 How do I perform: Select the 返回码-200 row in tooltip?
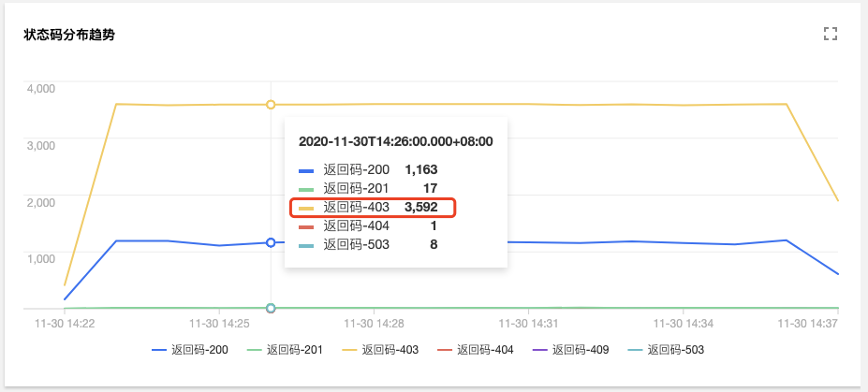pos(368,170)
